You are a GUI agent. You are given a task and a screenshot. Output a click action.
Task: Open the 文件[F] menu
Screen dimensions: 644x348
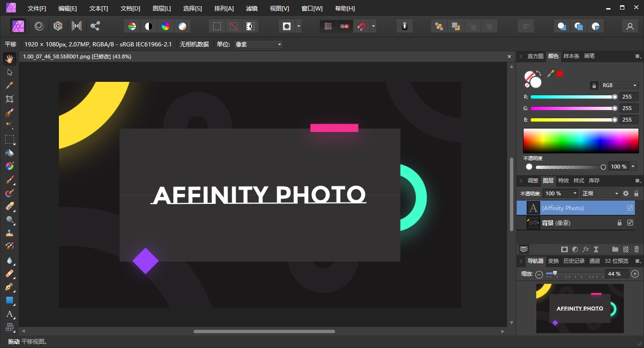(37, 9)
